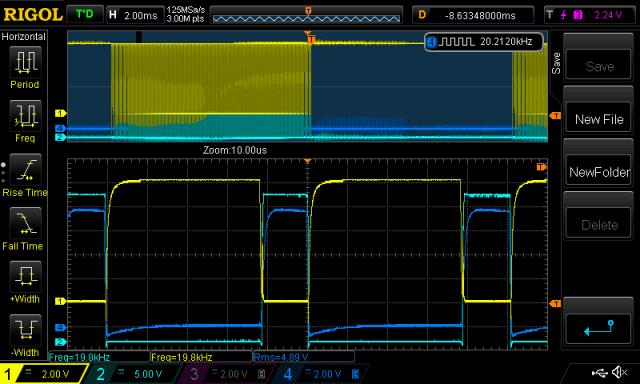Toggle the muted speaker sound icon

[620, 372]
